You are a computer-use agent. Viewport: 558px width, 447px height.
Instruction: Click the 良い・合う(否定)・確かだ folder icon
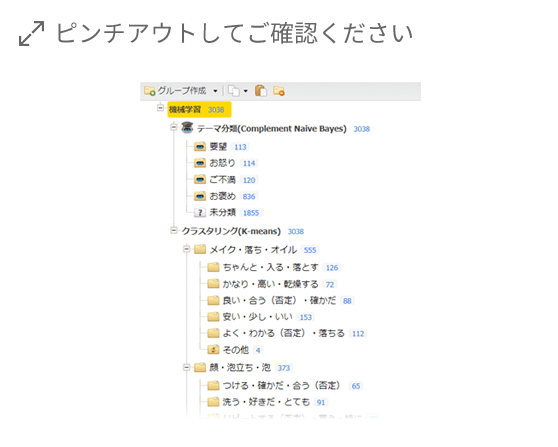(213, 300)
